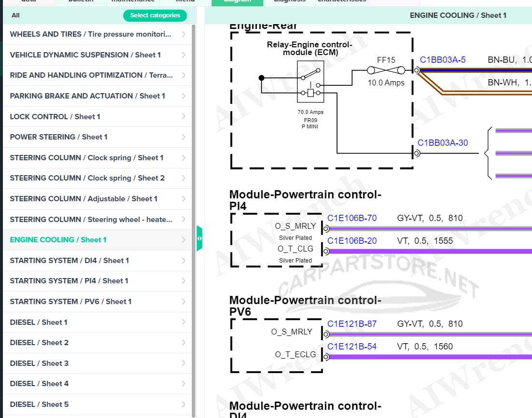Expand the POWER STEERING Sheet 1 chevron
532x418 pixels.
click(x=184, y=137)
